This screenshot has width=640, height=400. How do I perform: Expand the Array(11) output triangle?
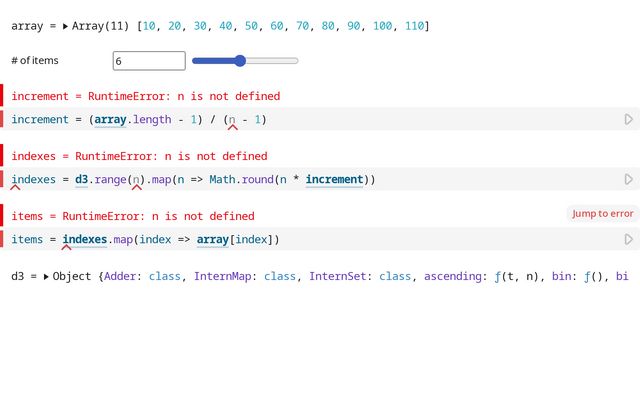[66, 26]
